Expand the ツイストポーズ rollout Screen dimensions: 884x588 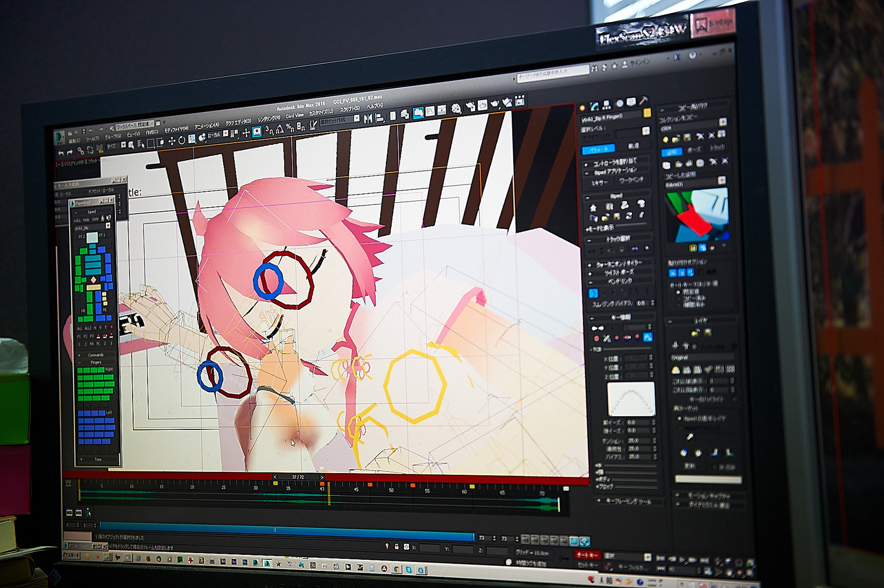pos(590,272)
